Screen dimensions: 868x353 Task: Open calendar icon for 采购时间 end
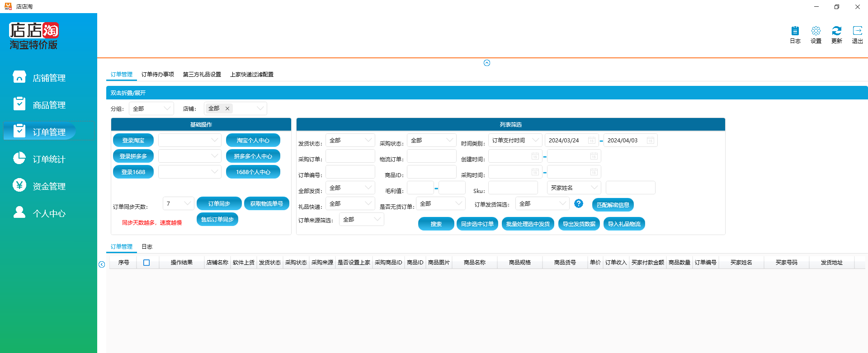coord(594,172)
